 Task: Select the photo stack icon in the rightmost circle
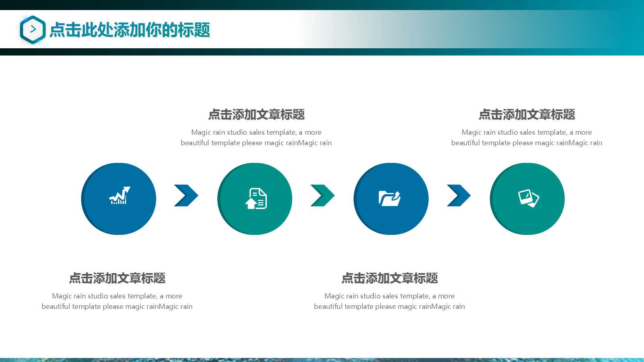(528, 198)
